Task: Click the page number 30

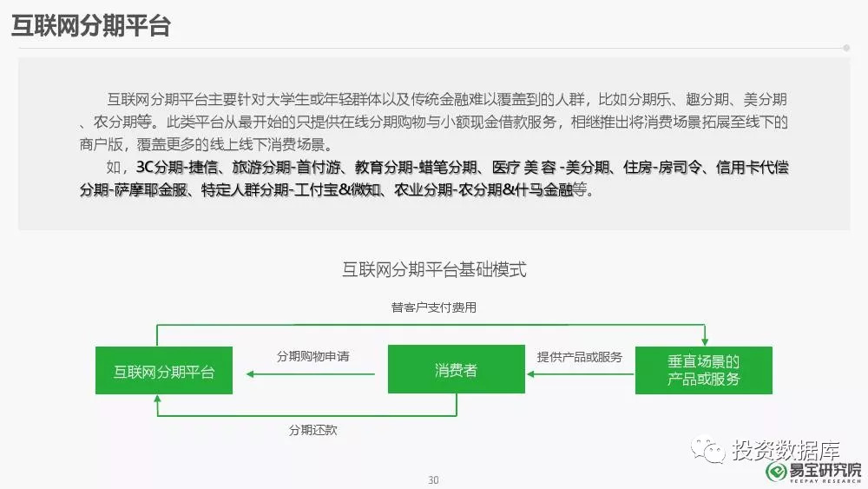Action: (x=433, y=480)
